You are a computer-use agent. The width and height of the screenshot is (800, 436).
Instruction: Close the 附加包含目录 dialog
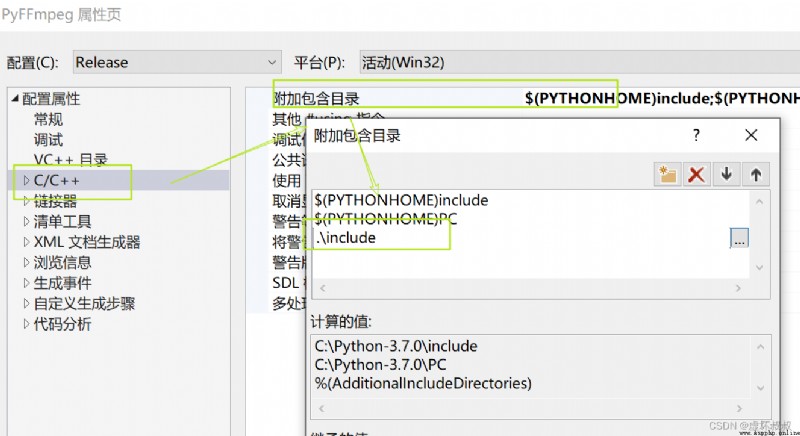click(x=751, y=135)
